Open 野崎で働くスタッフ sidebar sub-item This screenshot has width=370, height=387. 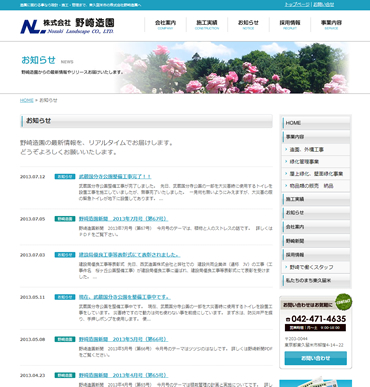(316, 267)
